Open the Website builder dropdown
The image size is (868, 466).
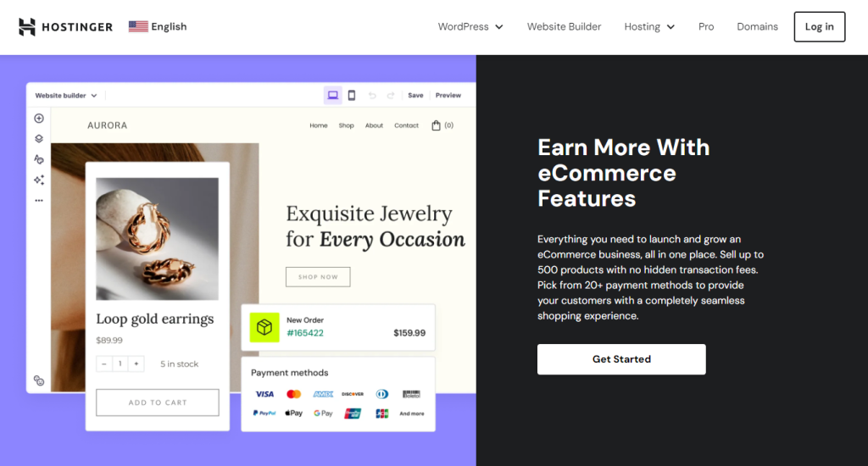coord(66,96)
